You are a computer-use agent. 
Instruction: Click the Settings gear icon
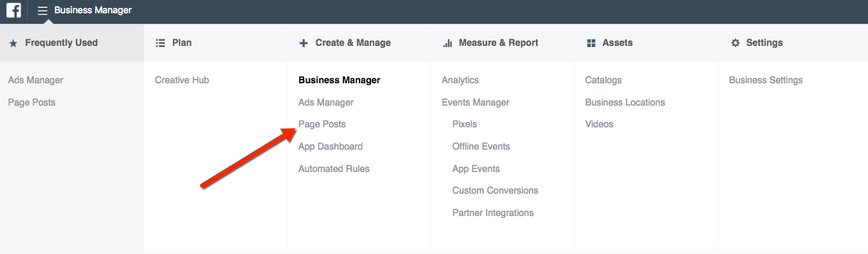coord(735,43)
